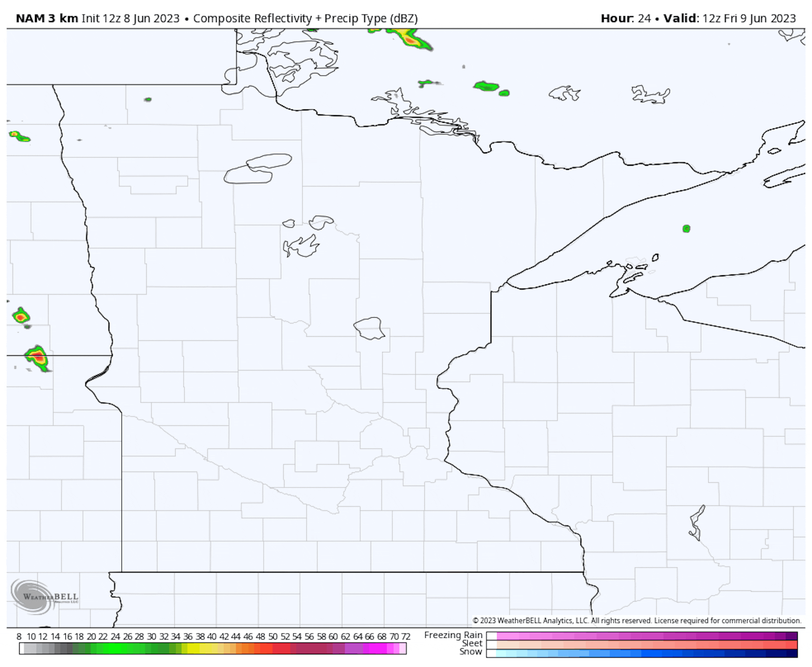Click the storm cell on the Dakotas border
Screen dimensions: 812x667
[x=38, y=357]
